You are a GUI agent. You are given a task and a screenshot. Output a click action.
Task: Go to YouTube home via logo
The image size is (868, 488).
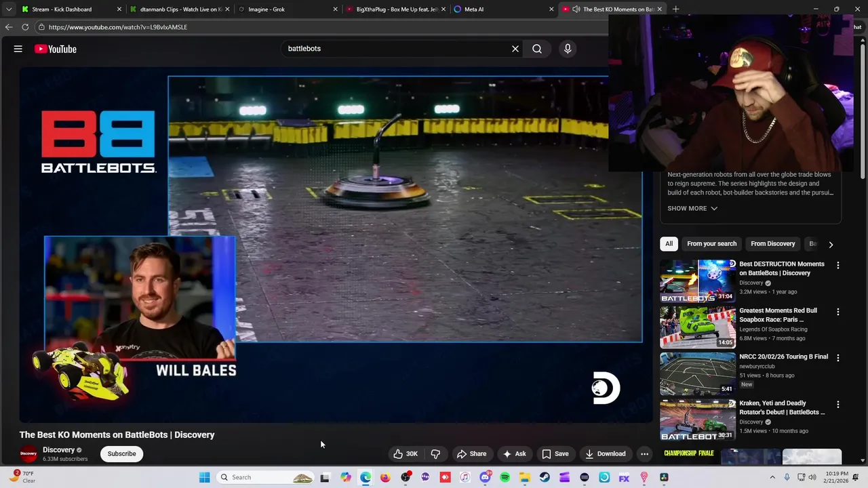coord(56,49)
